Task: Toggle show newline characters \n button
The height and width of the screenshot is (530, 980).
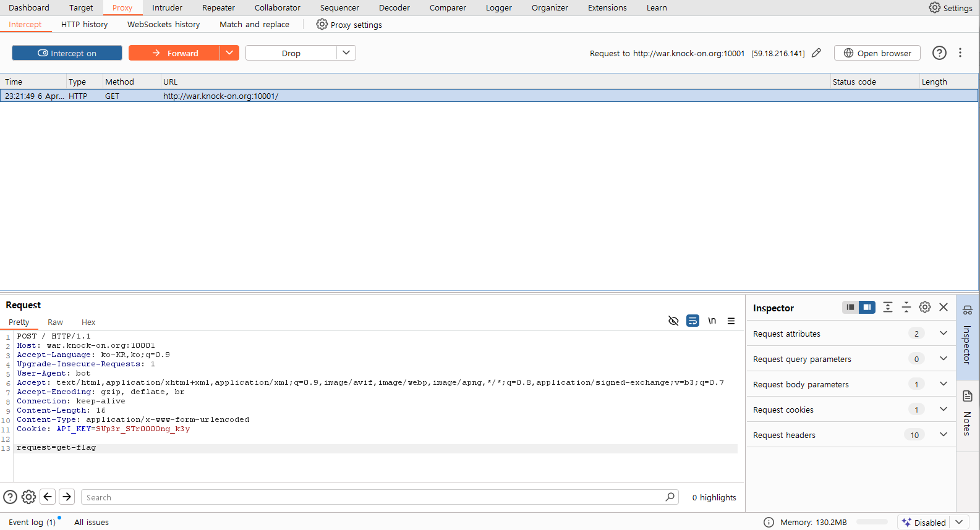Action: pyautogui.click(x=712, y=321)
